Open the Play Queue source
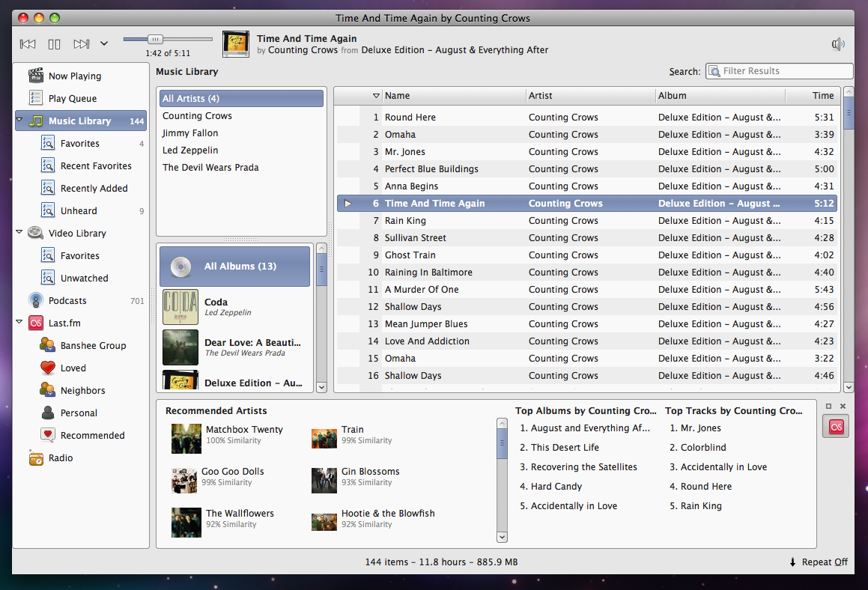The image size is (868, 590). 82,99
